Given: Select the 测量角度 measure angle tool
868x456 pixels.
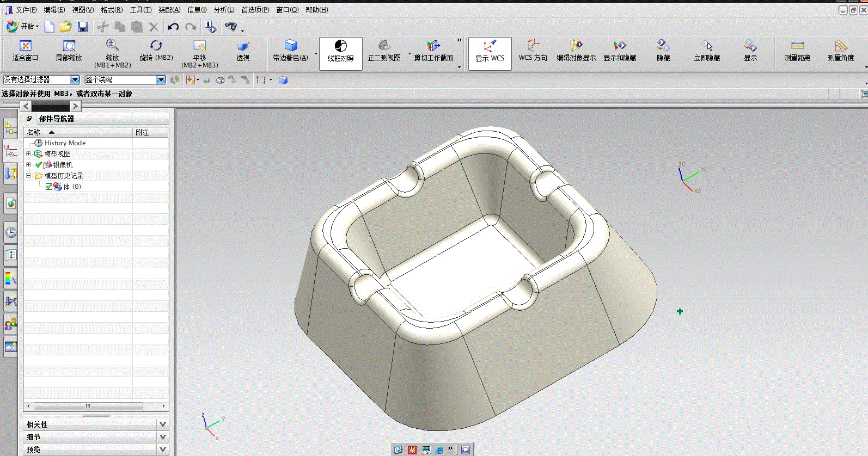Looking at the screenshot, I should (x=841, y=46).
